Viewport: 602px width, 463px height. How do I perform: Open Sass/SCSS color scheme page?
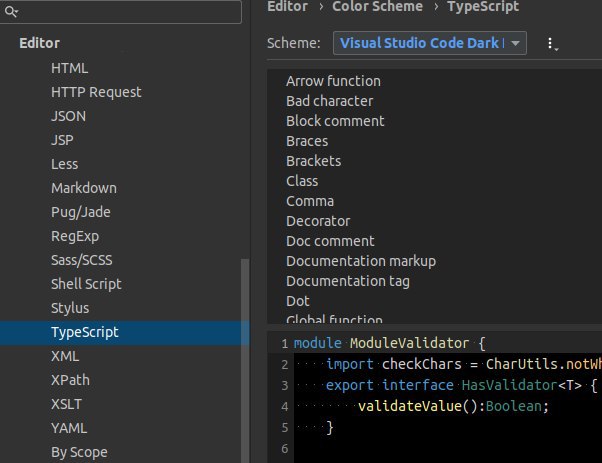coord(82,260)
